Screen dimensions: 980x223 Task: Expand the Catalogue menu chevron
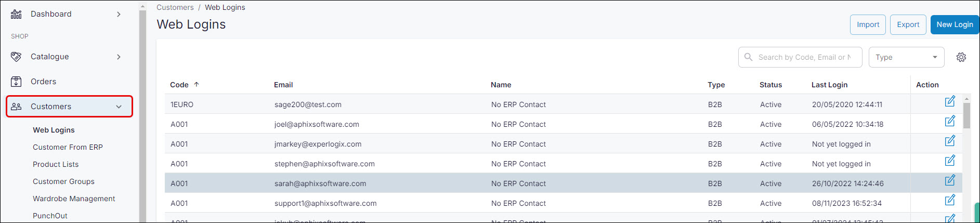click(x=119, y=57)
